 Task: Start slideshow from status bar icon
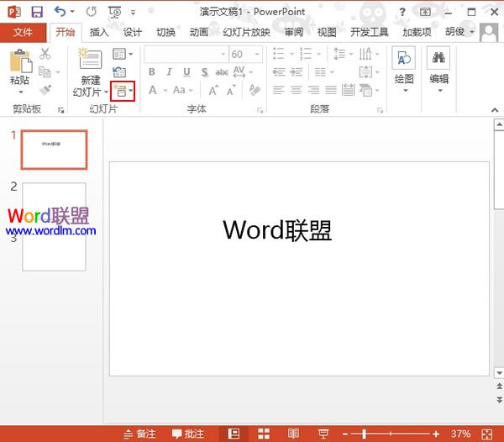click(x=323, y=434)
